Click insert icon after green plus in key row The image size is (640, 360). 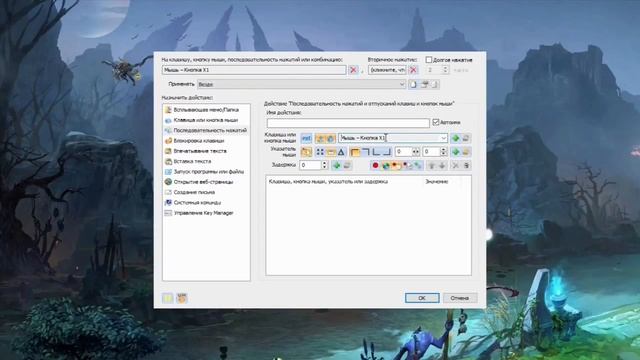pyautogui.click(x=466, y=138)
